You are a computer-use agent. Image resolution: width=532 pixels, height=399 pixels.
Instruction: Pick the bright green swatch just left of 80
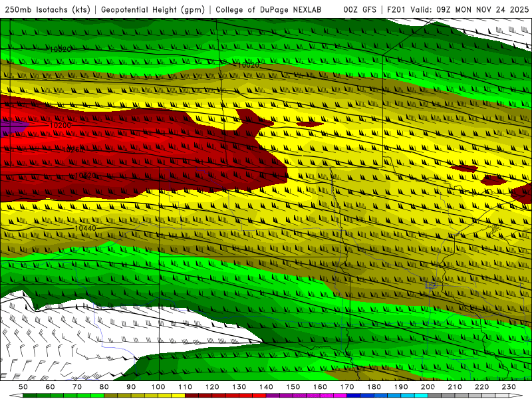click(97, 396)
